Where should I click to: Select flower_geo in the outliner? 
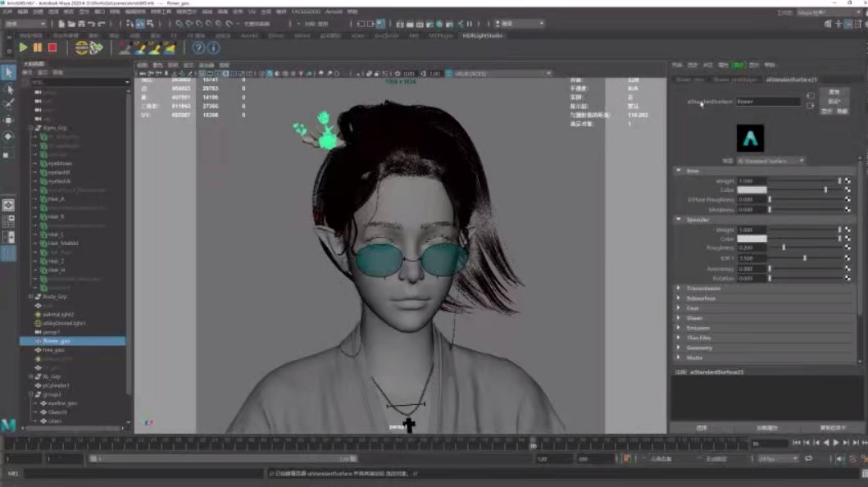click(72, 341)
